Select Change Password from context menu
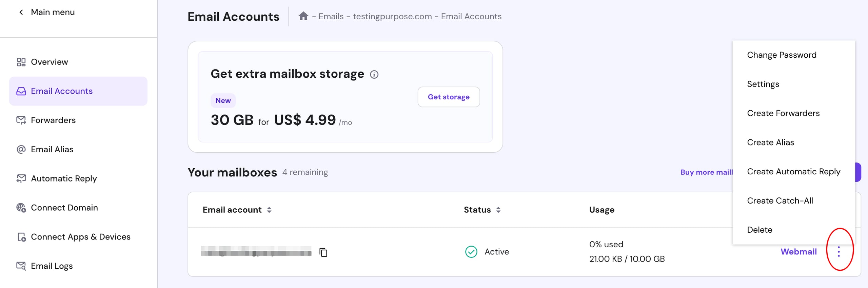This screenshot has width=868, height=288. [x=782, y=55]
